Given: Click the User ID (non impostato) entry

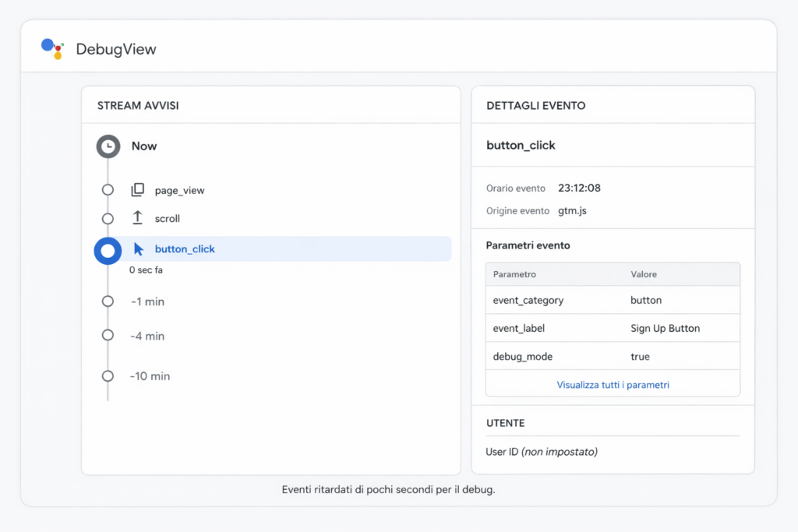Looking at the screenshot, I should click(542, 452).
